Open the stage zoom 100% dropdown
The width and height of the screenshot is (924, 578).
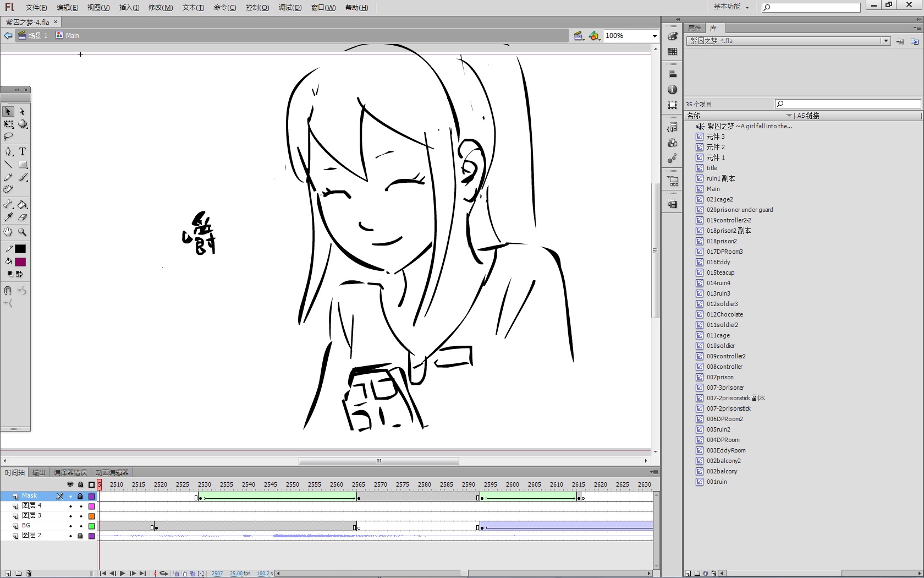[654, 36]
